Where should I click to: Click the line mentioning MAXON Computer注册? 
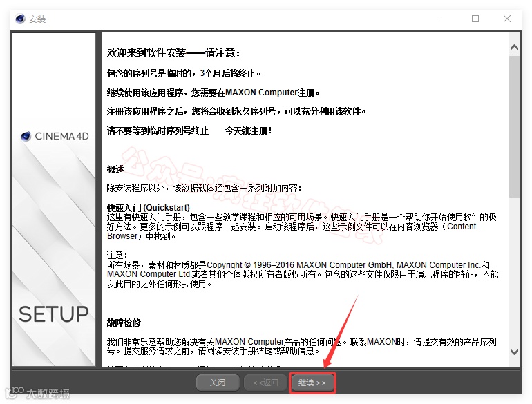213,93
